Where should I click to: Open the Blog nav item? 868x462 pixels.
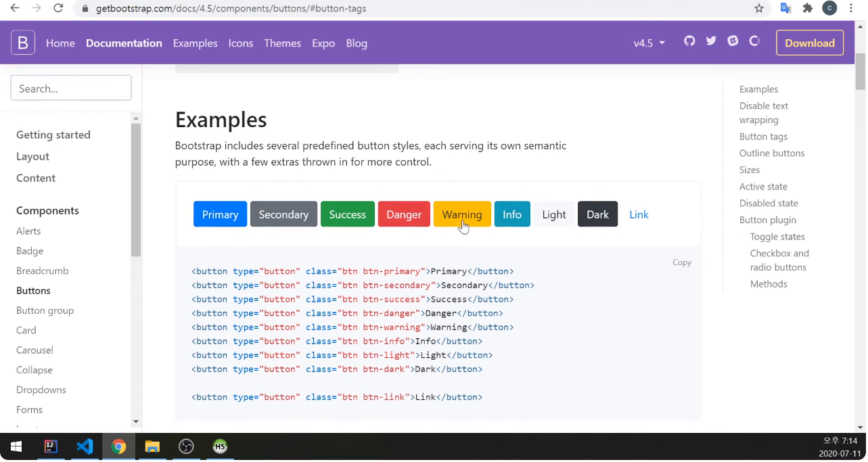pos(357,43)
